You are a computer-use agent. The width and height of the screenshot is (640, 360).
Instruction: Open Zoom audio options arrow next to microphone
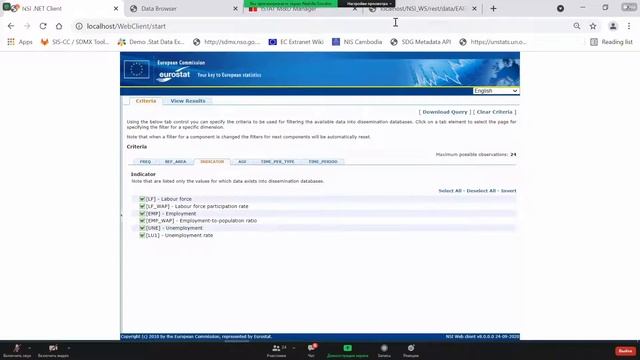click(x=29, y=348)
